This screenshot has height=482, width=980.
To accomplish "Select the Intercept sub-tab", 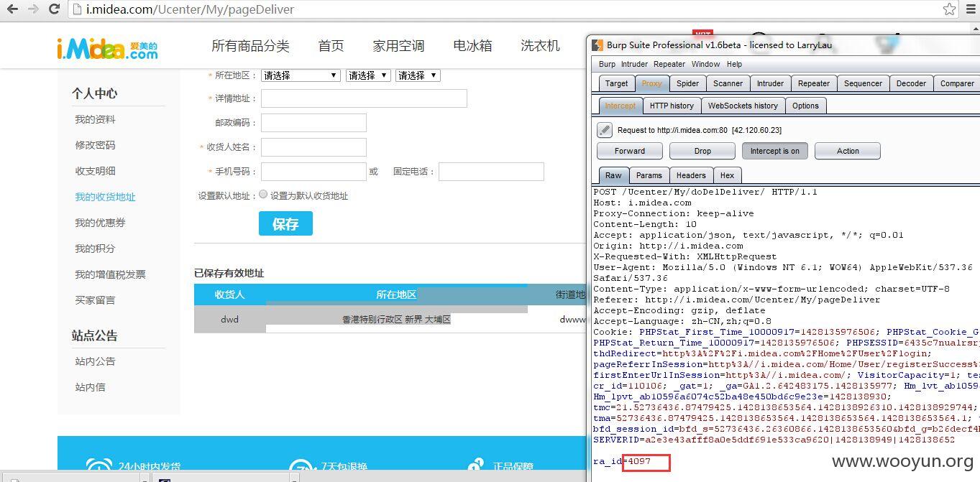I will click(x=620, y=106).
